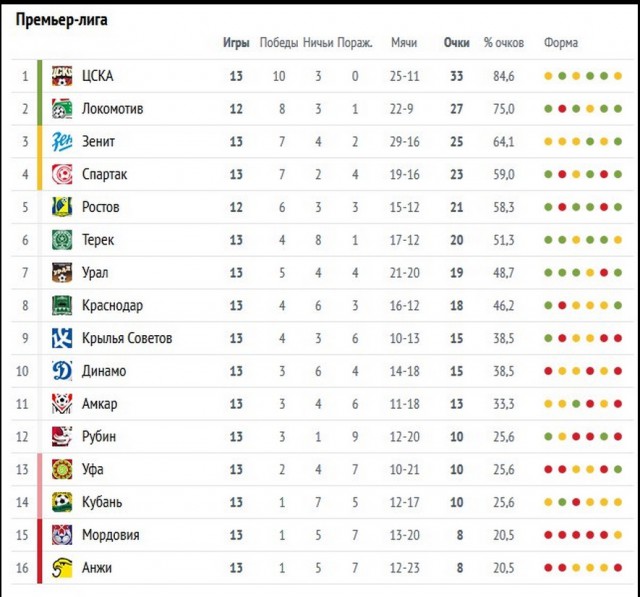
Task: Sort by the Мячи column header
Action: click(x=404, y=43)
